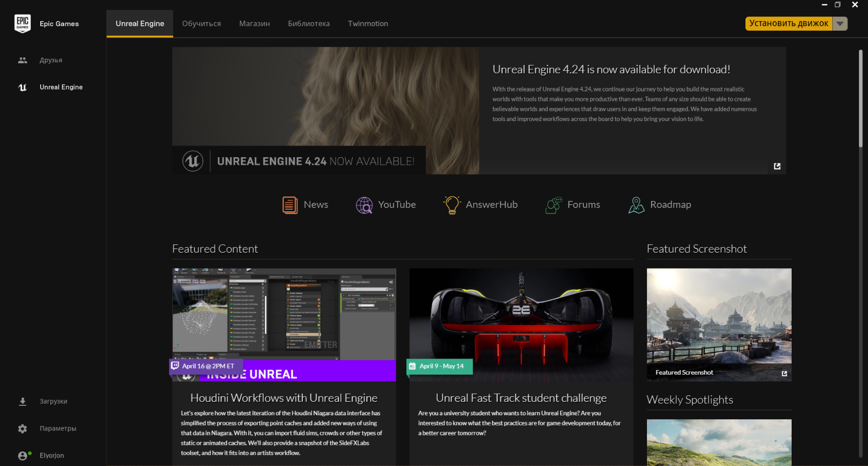Click the AnswerHub lightbulb icon
Image resolution: width=868 pixels, height=466 pixels.
click(452, 205)
